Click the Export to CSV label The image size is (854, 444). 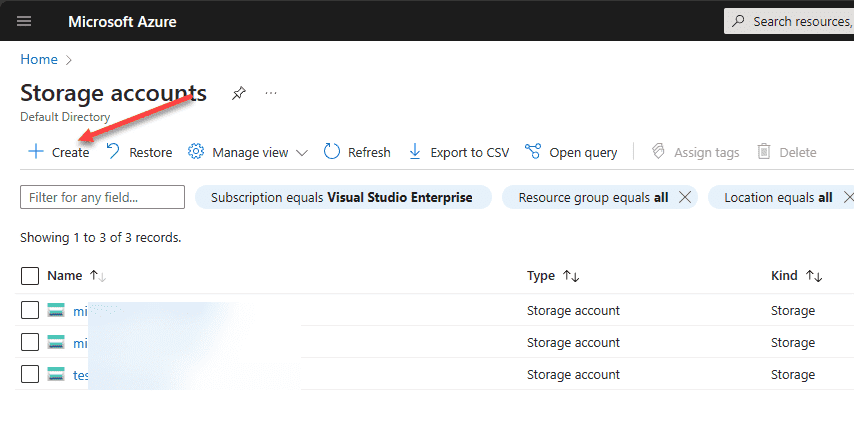tap(470, 153)
